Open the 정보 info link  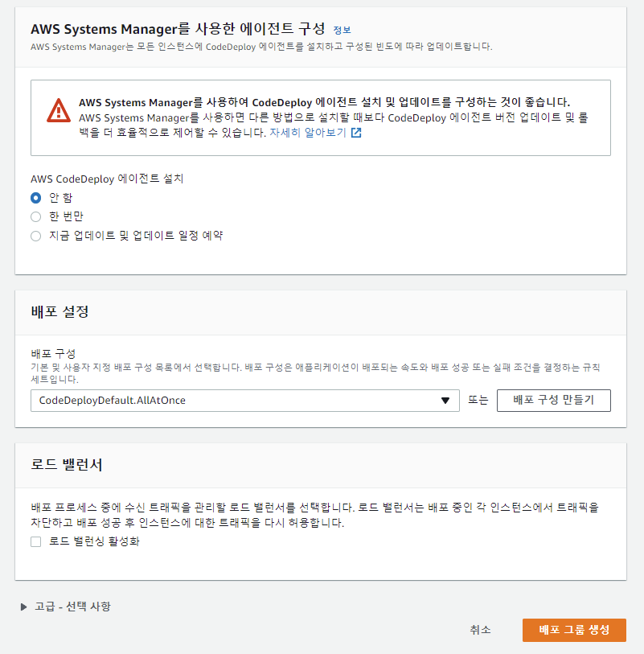[x=342, y=30]
